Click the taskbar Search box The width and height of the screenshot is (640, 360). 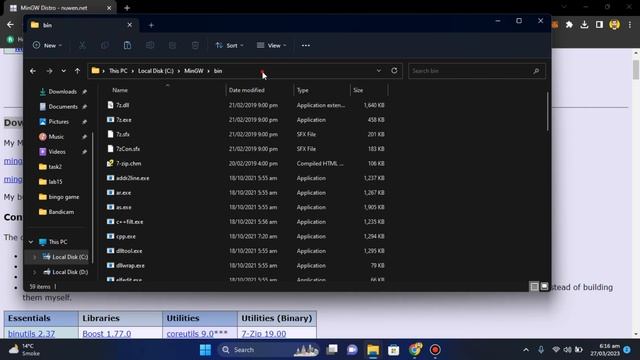[x=269, y=350]
